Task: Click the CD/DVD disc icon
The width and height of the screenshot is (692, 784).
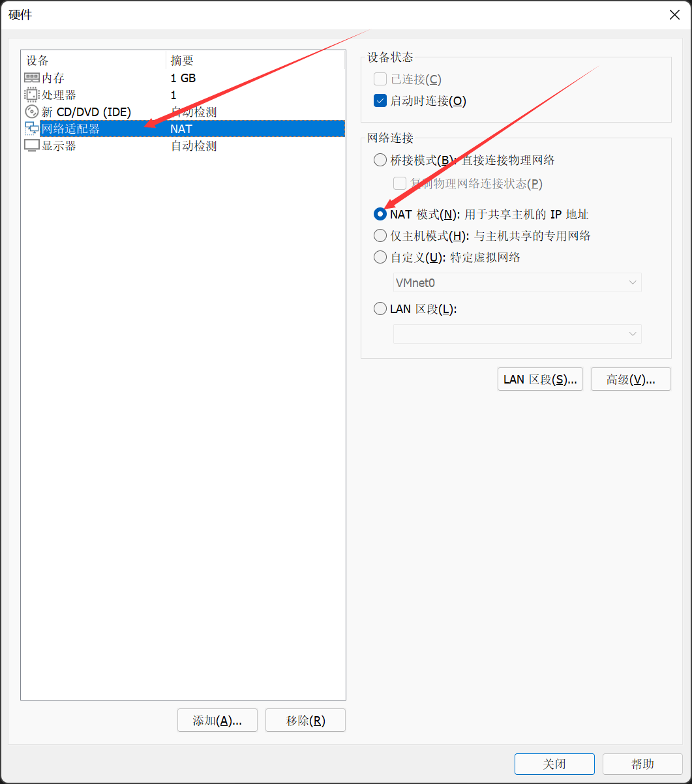Action: coord(32,112)
